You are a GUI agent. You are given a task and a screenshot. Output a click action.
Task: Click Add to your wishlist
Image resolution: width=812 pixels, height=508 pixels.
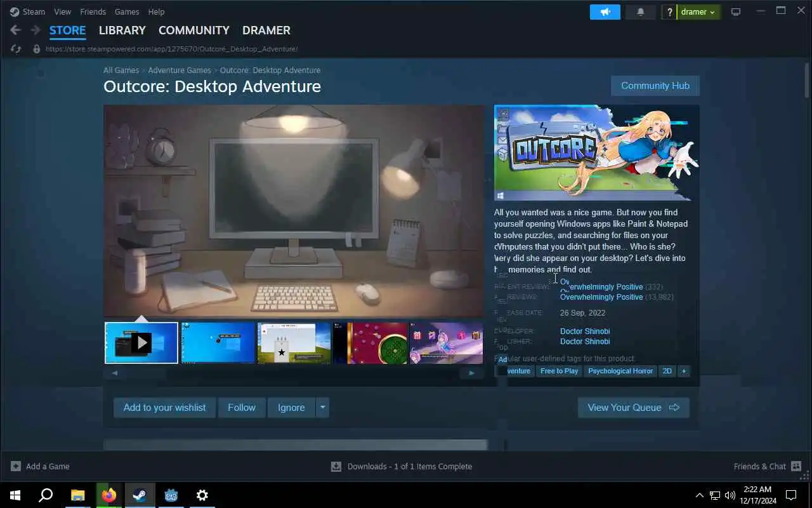tap(164, 408)
